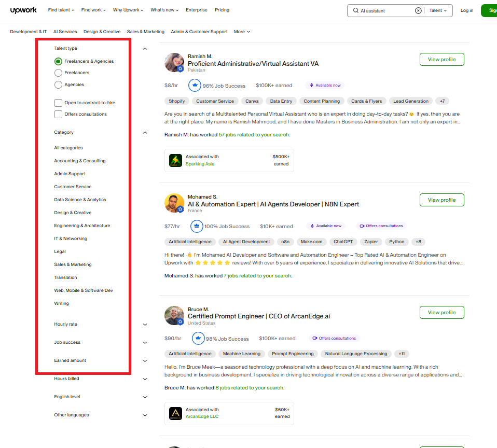Click Mohamed S.'s Top Rated crown badge

pyautogui.click(x=197, y=226)
